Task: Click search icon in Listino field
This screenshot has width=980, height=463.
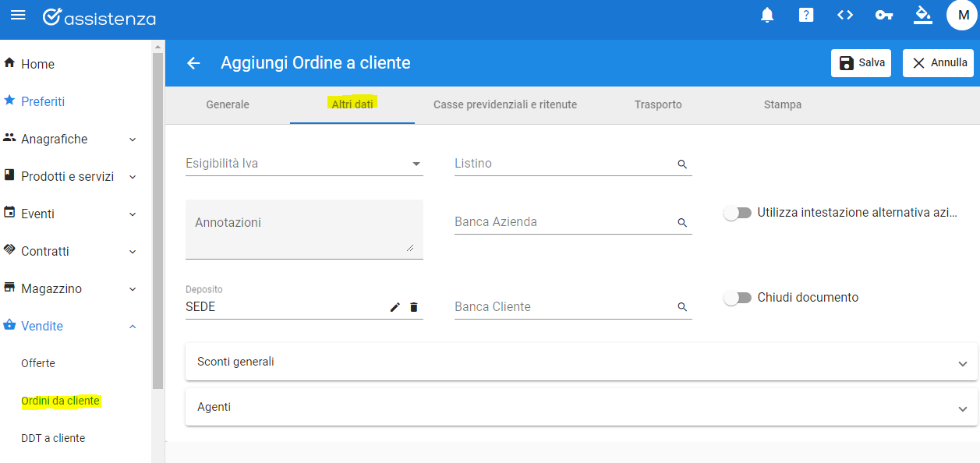Action: 682,164
